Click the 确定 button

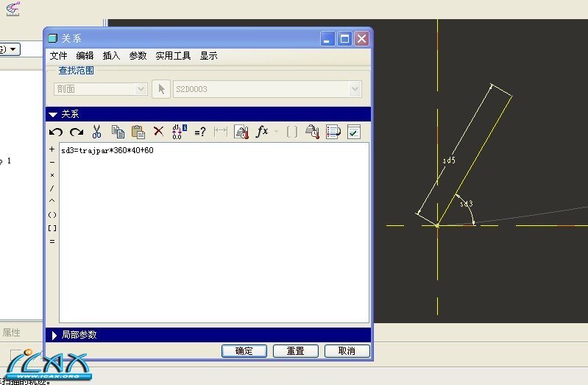click(244, 351)
